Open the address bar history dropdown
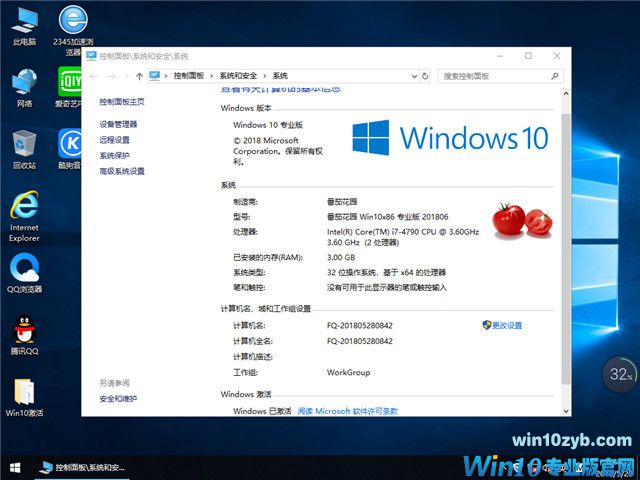Screen dimensions: 640x480 pyautogui.click(x=414, y=76)
